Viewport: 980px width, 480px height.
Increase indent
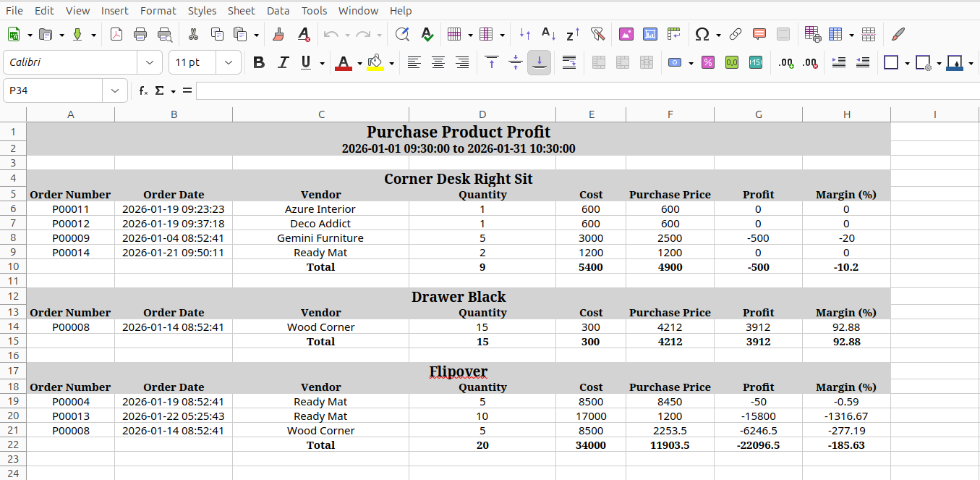[839, 62]
